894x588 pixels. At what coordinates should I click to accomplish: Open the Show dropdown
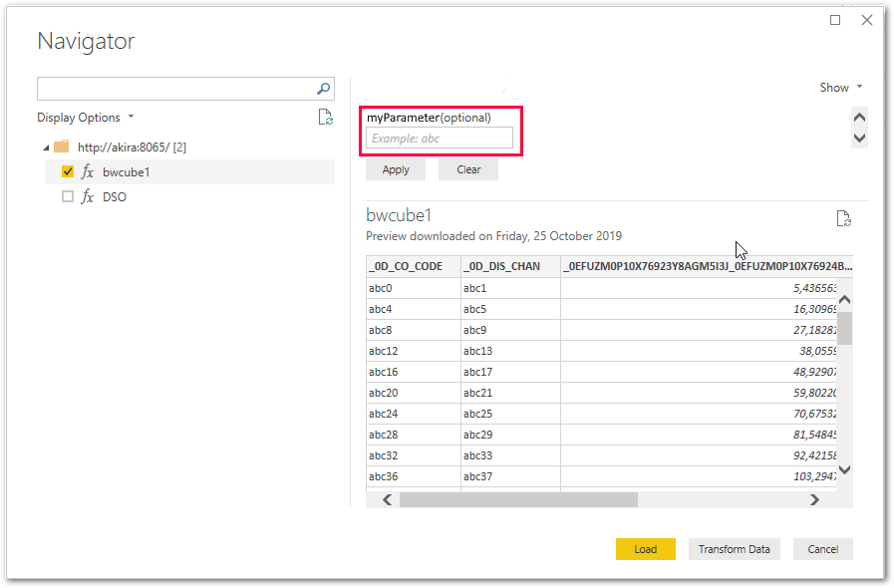tap(840, 87)
